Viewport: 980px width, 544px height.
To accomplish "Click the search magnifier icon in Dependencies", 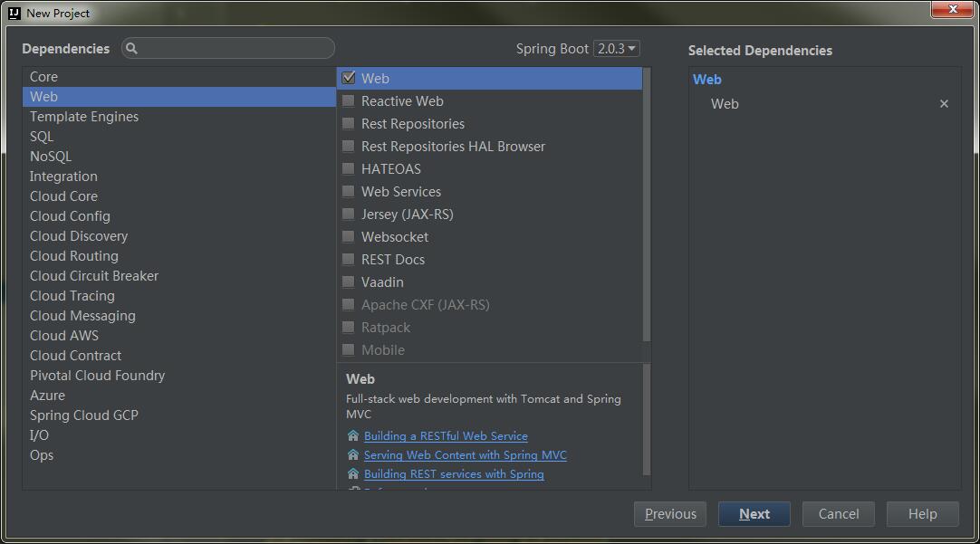I will tap(131, 48).
